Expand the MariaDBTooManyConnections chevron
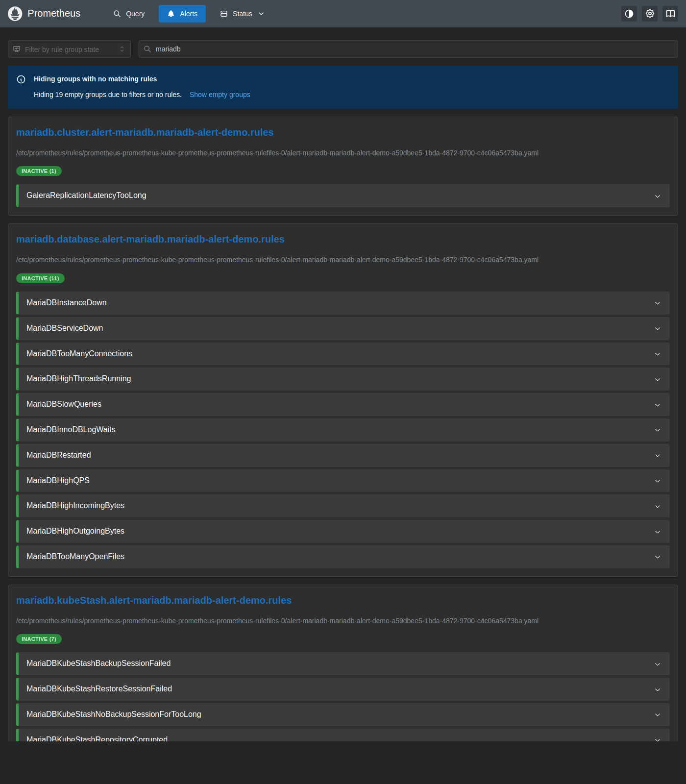Screen dimensions: 686x784 coord(658,354)
